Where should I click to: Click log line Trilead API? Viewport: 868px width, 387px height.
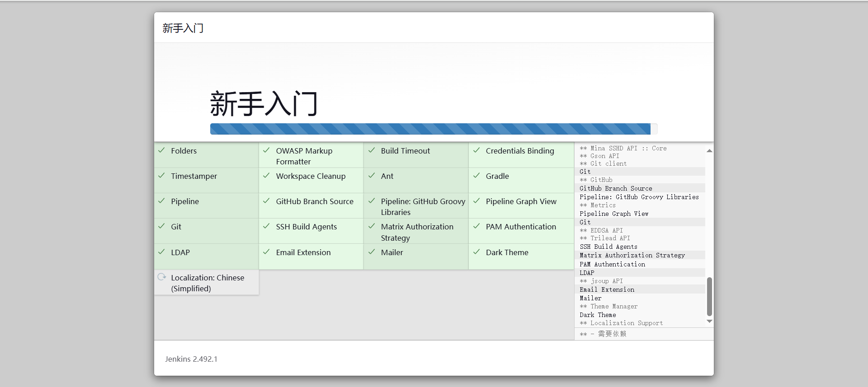point(605,238)
